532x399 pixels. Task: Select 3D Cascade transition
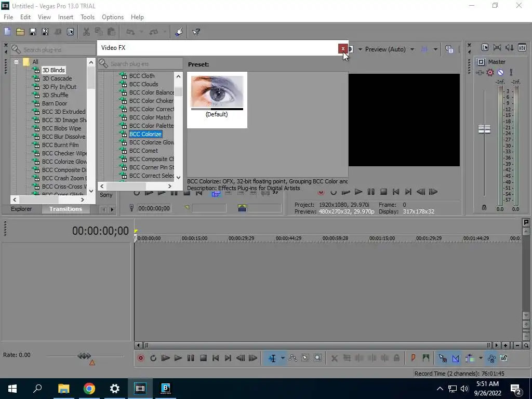click(x=57, y=78)
